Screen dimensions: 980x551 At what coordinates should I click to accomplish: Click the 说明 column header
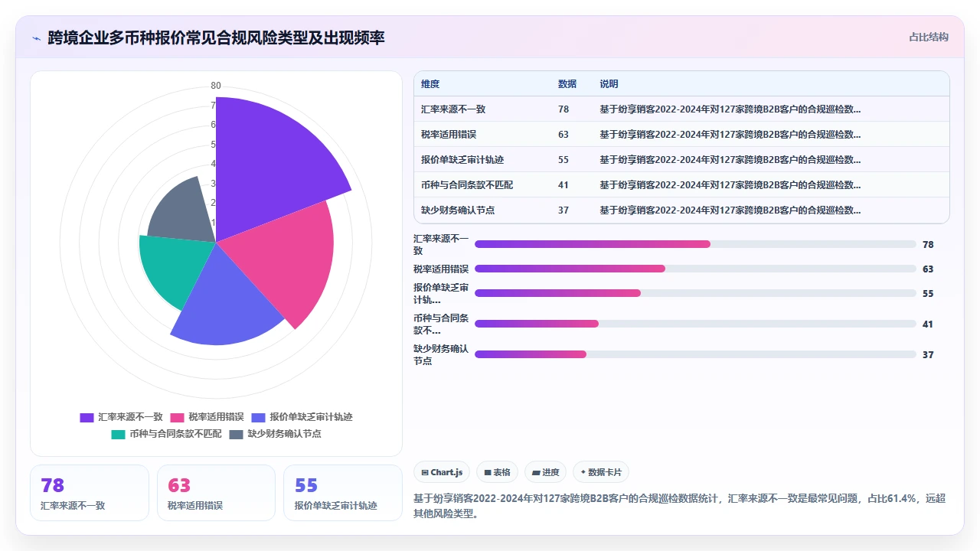tap(609, 84)
